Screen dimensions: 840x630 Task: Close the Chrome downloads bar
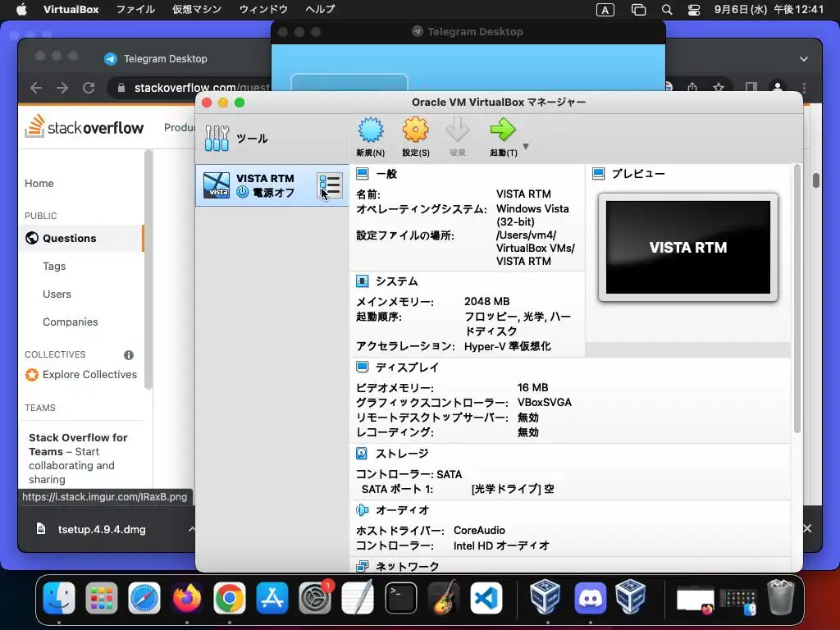coord(807,529)
